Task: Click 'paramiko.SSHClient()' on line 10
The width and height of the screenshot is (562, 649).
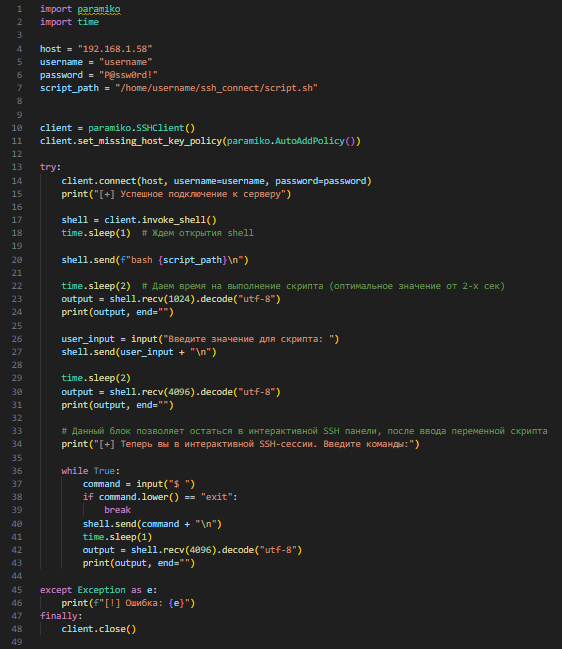Action: 142,128
